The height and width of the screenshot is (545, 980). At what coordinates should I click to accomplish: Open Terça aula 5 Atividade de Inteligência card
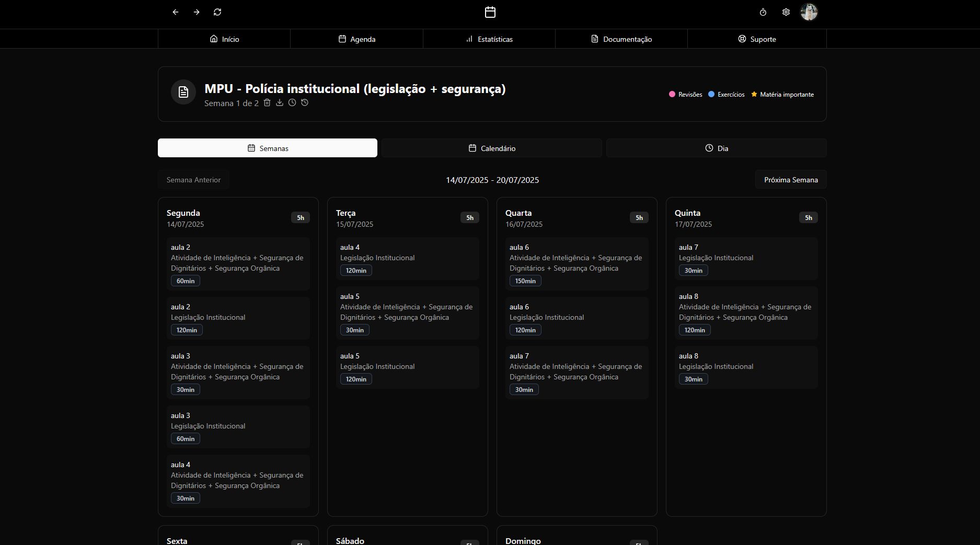(408, 313)
